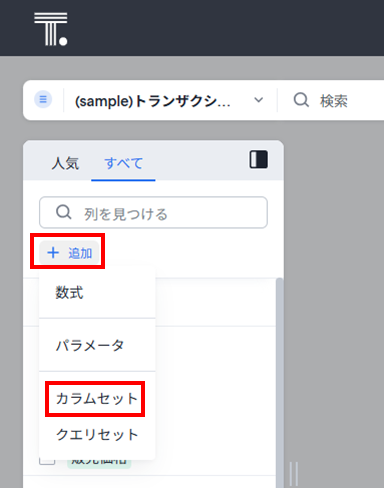This screenshot has height=488, width=384.
Task: Collapse the side panel with the panel toggle icon
Action: [259, 159]
